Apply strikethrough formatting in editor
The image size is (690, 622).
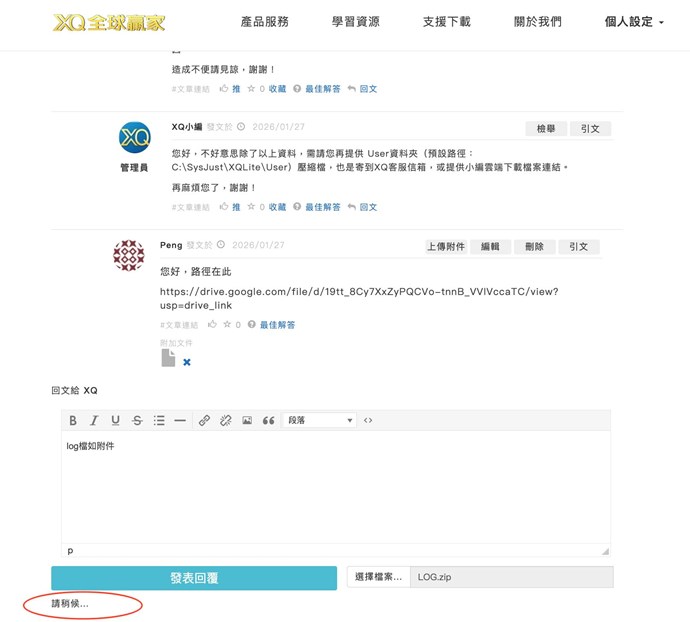click(137, 420)
